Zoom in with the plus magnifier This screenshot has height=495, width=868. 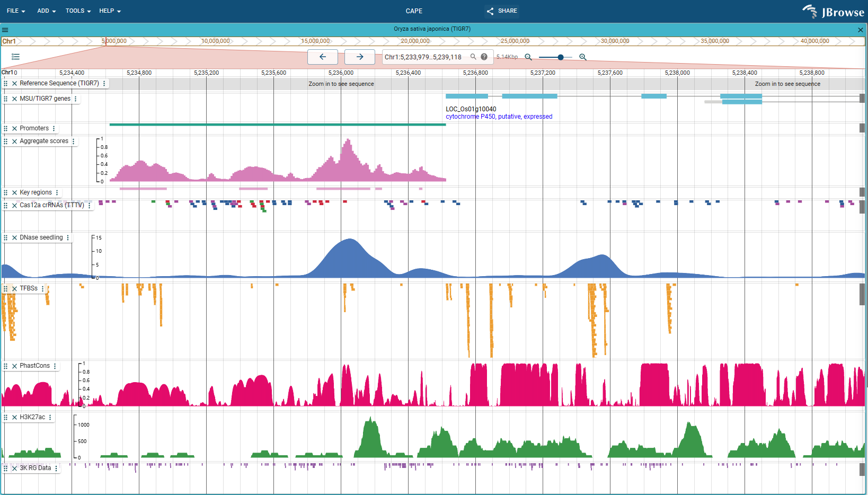pyautogui.click(x=583, y=57)
